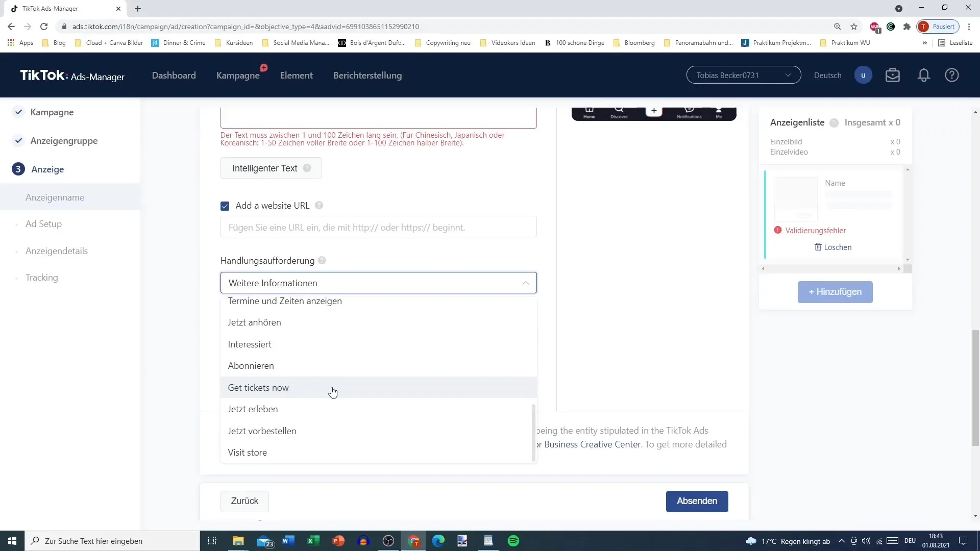Viewport: 980px width, 551px height.
Task: Click the TikTok Ads-Manager logo
Action: (x=72, y=76)
